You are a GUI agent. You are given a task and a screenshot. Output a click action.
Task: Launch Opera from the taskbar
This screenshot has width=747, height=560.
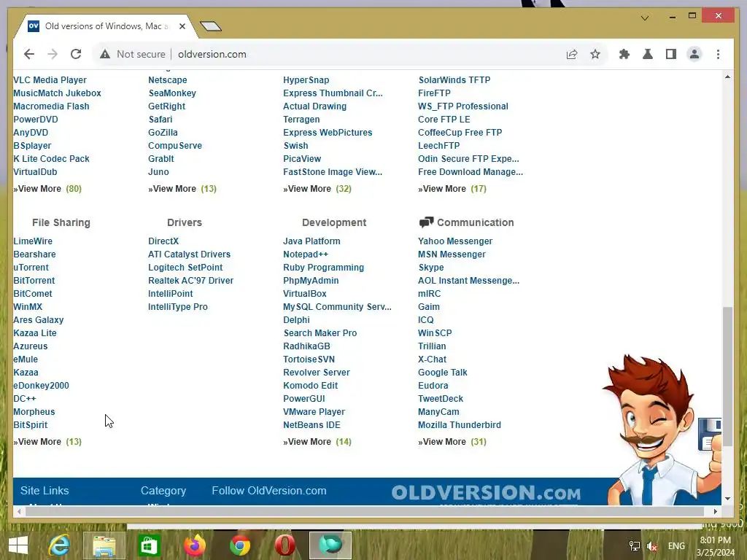coord(285,545)
